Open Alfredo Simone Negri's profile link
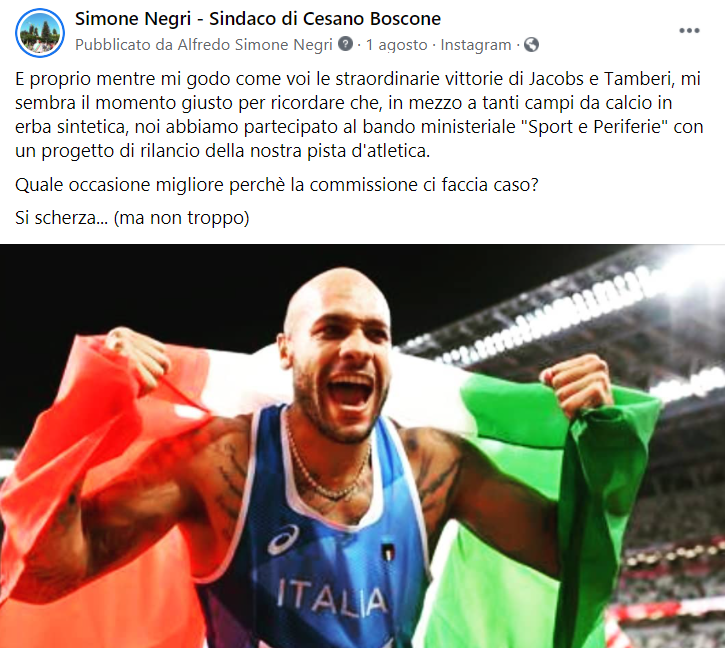725x648 pixels. tap(255, 45)
